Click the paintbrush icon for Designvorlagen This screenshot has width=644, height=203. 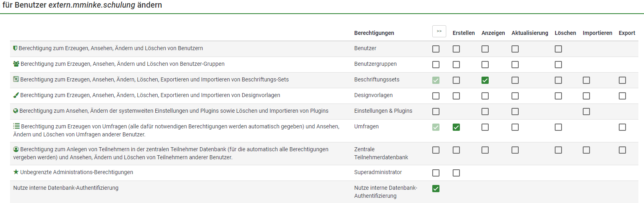pyautogui.click(x=16, y=95)
